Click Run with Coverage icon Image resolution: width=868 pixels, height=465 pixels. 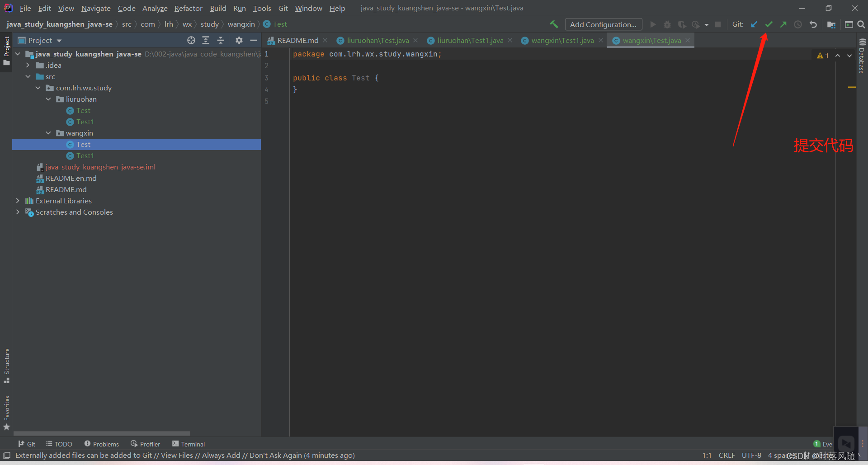click(682, 24)
